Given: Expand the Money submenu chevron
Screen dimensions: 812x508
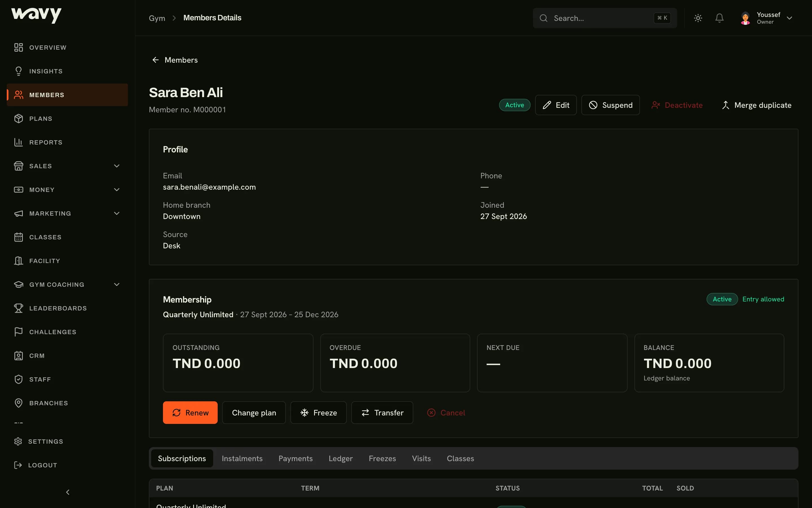Looking at the screenshot, I should pyautogui.click(x=116, y=189).
